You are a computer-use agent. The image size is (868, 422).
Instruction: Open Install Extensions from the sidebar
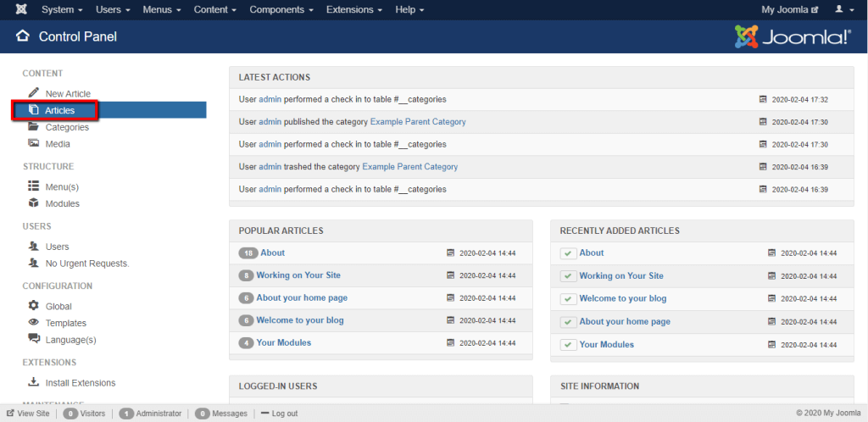point(81,383)
